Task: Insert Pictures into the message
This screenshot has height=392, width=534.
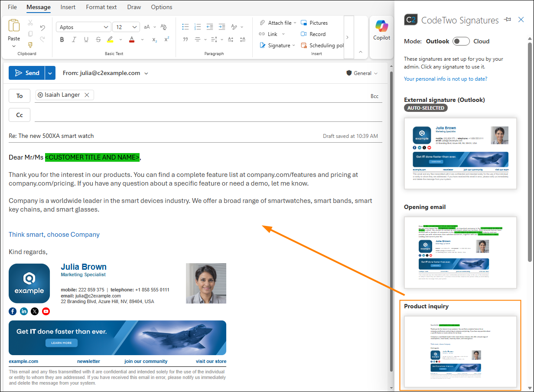Action: click(x=314, y=23)
